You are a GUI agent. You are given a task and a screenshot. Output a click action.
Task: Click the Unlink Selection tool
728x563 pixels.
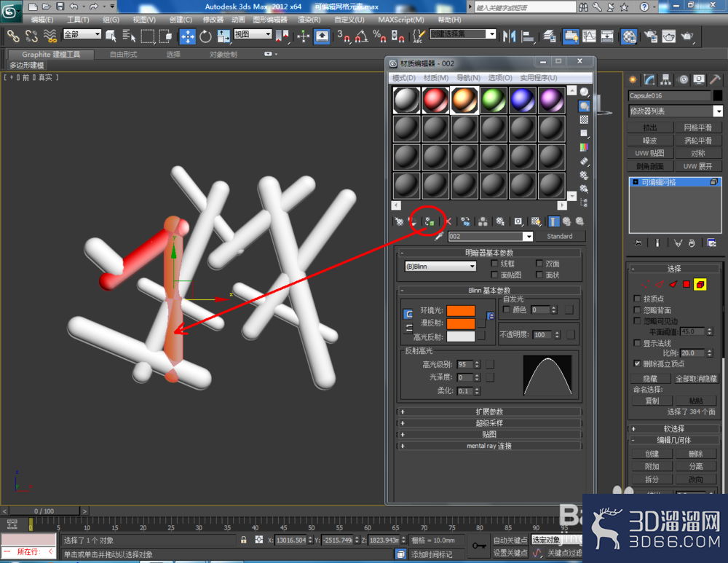31,36
